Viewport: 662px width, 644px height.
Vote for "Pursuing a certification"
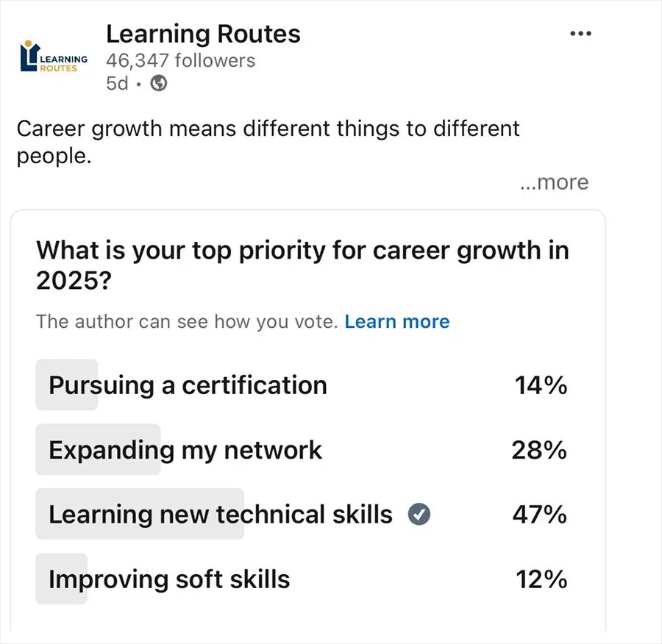[187, 385]
